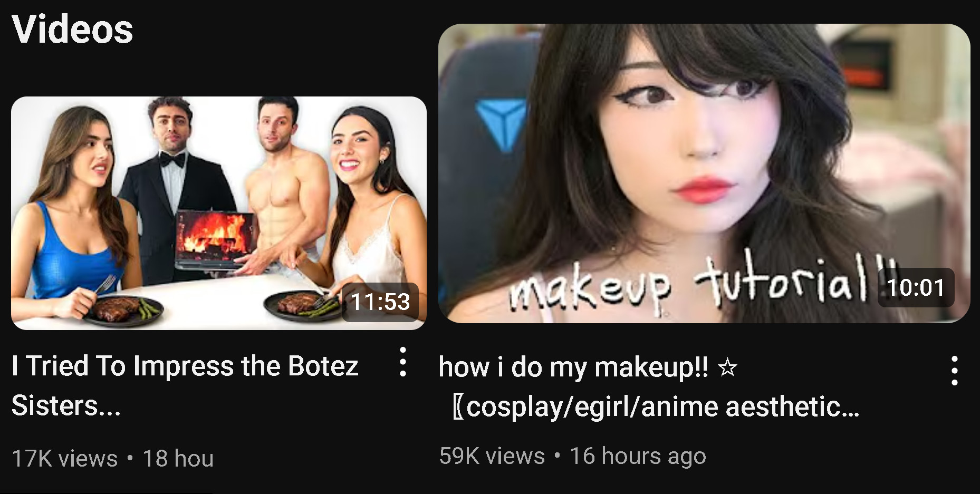This screenshot has width=980, height=494.
Task: Open the makeup tutorial video thumbnail
Action: [x=704, y=173]
